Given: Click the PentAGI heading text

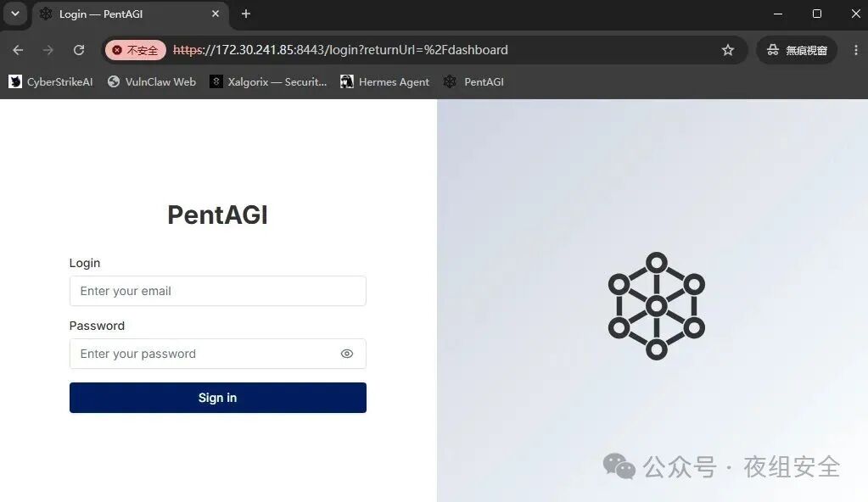Looking at the screenshot, I should click(217, 215).
